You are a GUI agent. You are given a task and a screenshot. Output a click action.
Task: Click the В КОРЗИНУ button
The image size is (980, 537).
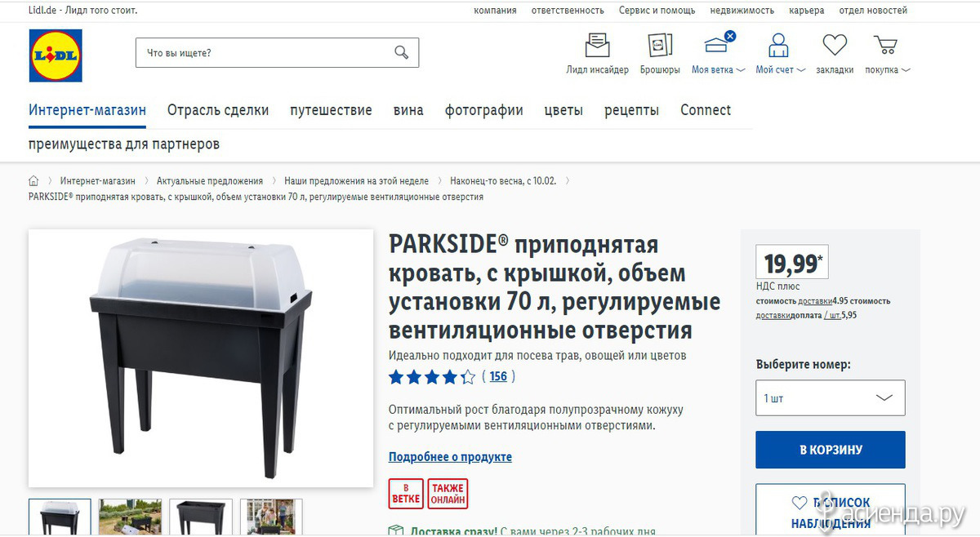click(x=830, y=450)
